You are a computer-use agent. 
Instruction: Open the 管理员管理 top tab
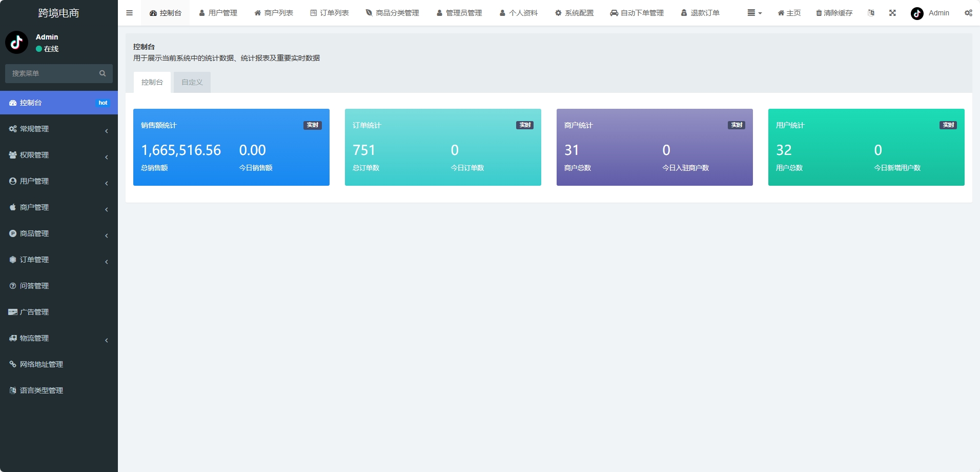[459, 13]
